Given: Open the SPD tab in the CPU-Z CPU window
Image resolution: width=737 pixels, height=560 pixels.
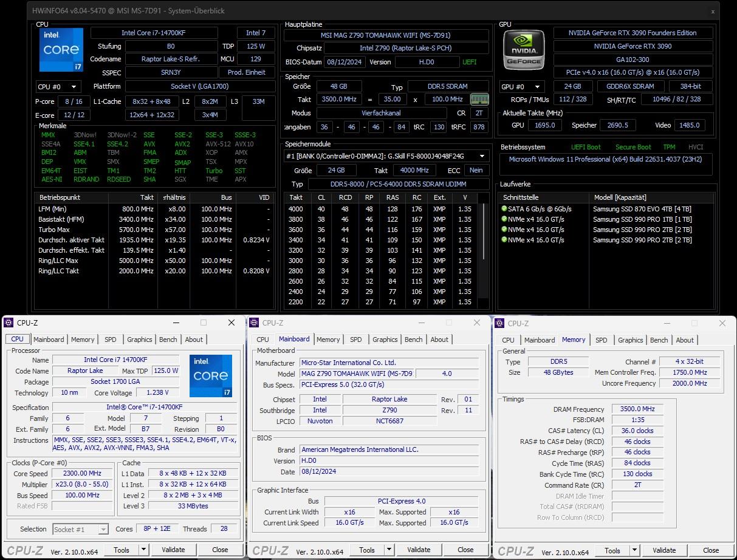Looking at the screenshot, I should pos(111,340).
